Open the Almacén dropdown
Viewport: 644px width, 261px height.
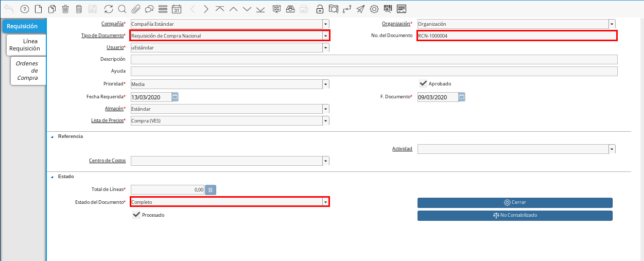326,109
